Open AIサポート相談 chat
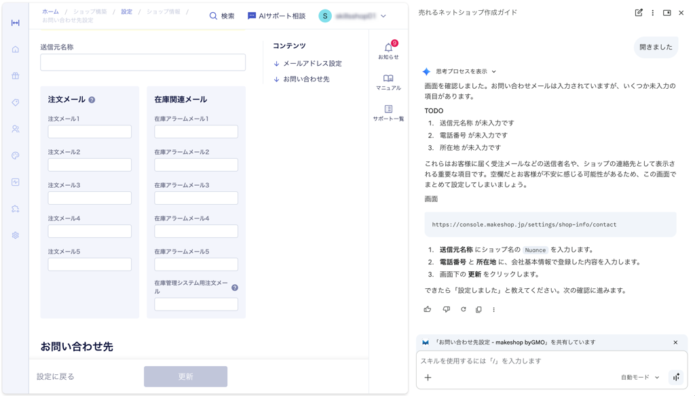 click(x=277, y=16)
